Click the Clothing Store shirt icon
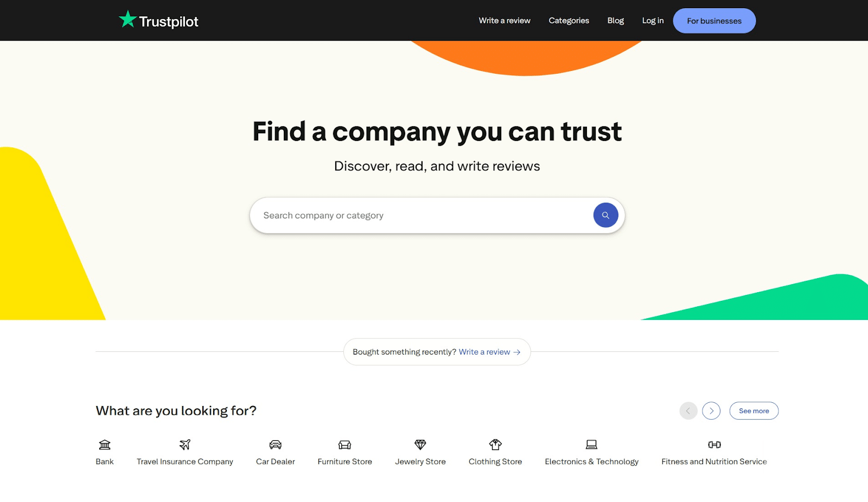868x502 pixels. pos(495,445)
